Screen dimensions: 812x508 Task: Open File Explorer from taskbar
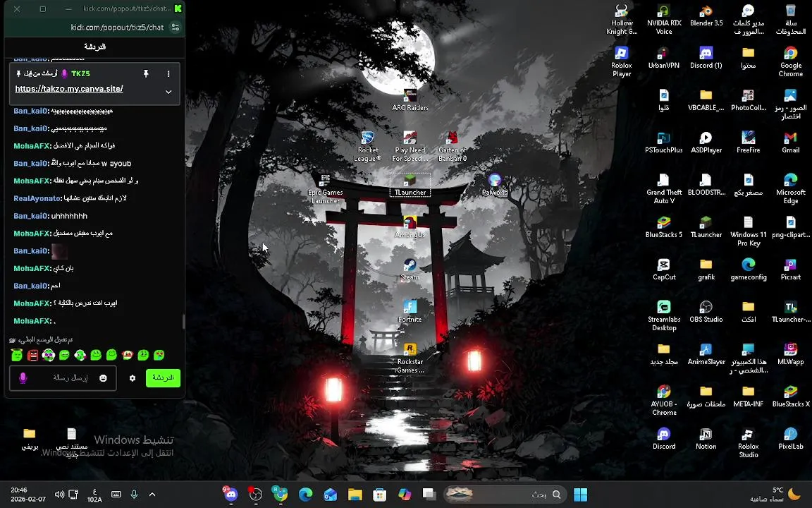[355, 495]
